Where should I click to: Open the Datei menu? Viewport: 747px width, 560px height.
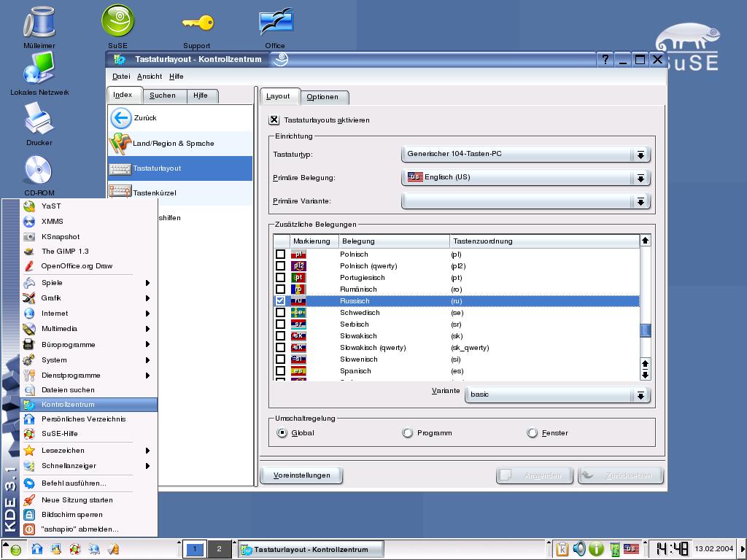click(x=121, y=76)
